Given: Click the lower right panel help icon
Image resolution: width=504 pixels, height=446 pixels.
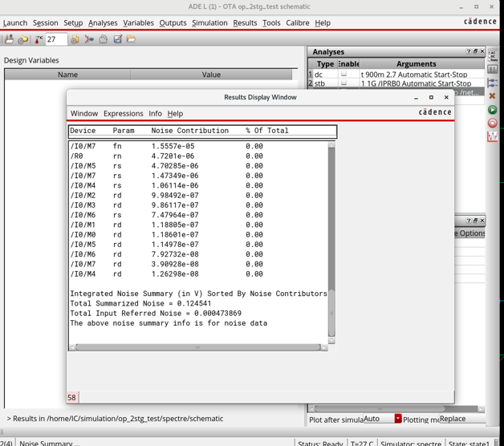Looking at the screenshot, I should tap(469, 221).
